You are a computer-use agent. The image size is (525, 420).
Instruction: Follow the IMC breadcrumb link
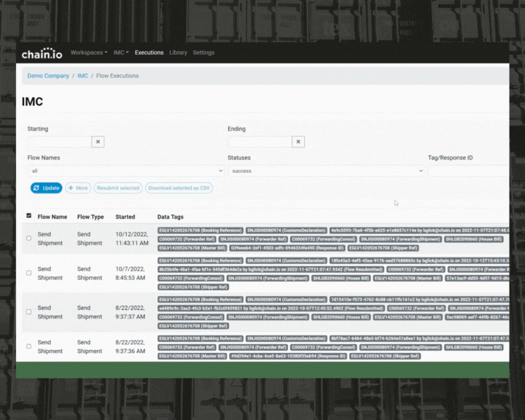[x=82, y=76]
